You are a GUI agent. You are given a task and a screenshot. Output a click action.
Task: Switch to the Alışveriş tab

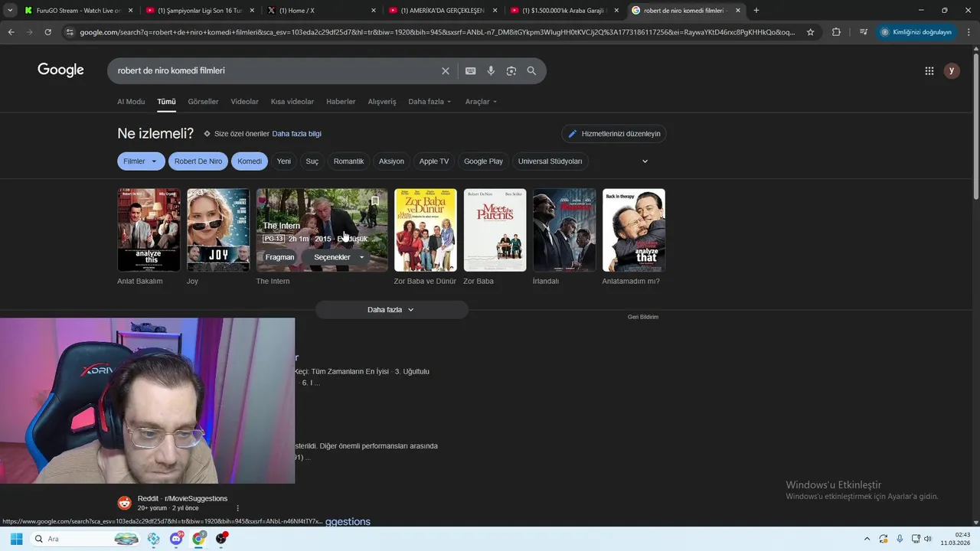point(382,102)
